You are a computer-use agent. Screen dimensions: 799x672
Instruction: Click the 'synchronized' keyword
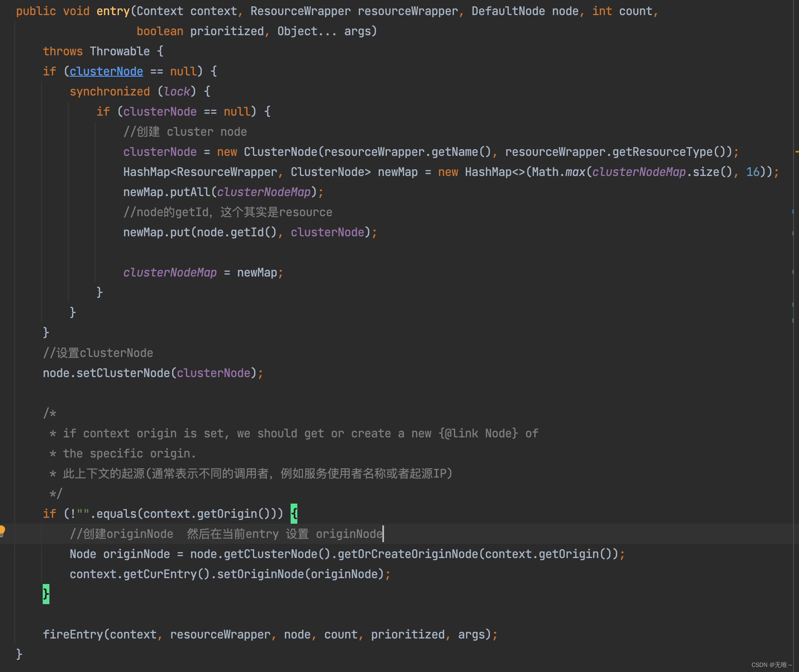pos(110,91)
